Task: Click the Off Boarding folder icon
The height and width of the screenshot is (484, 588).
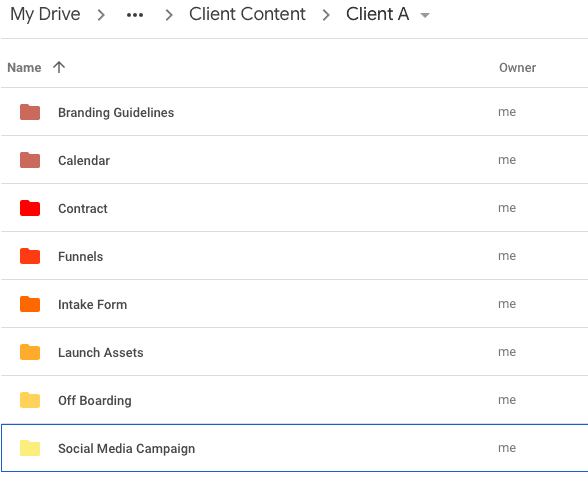Action: tap(30, 400)
